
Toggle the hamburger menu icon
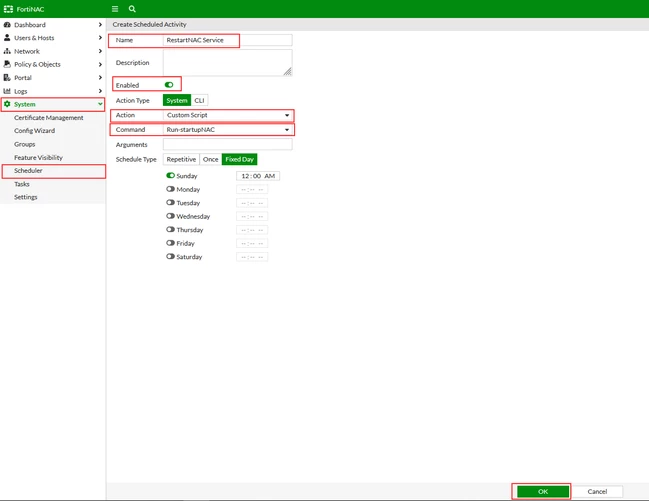115,9
